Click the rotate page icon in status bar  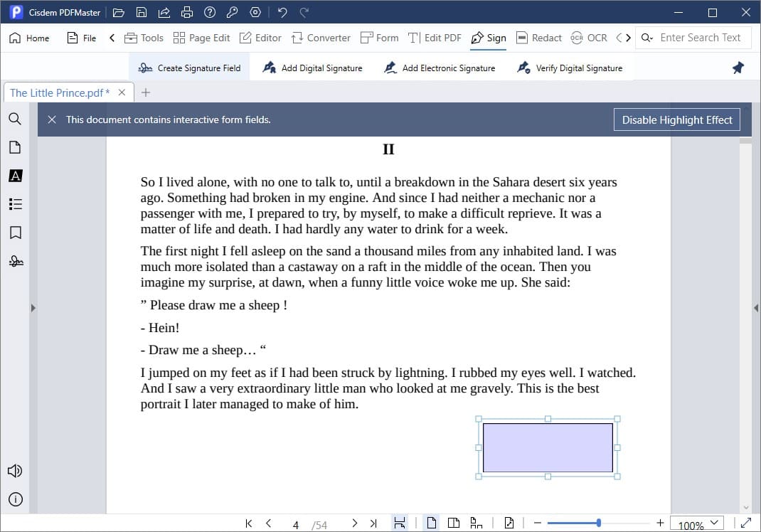click(509, 523)
